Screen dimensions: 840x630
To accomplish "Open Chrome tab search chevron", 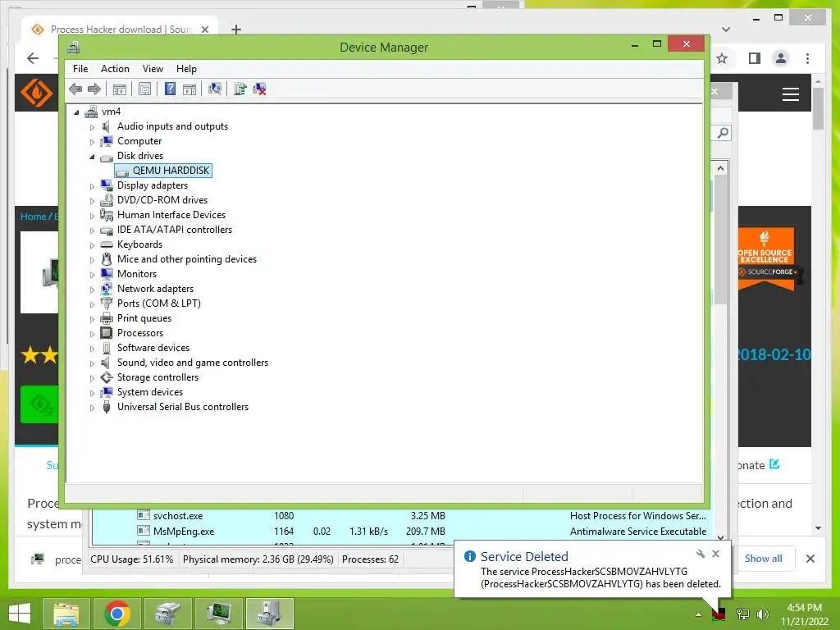I will (726, 30).
